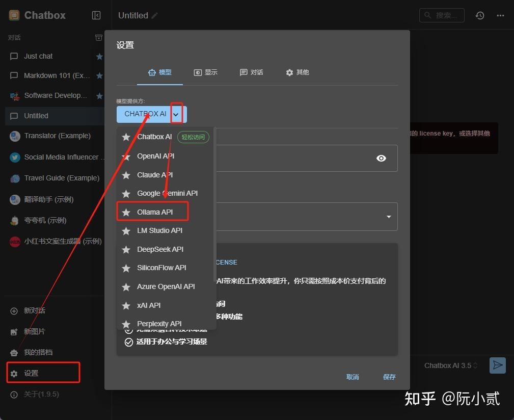Unstar the Markdown 101 conversation
514x420 pixels.
[x=99, y=76]
